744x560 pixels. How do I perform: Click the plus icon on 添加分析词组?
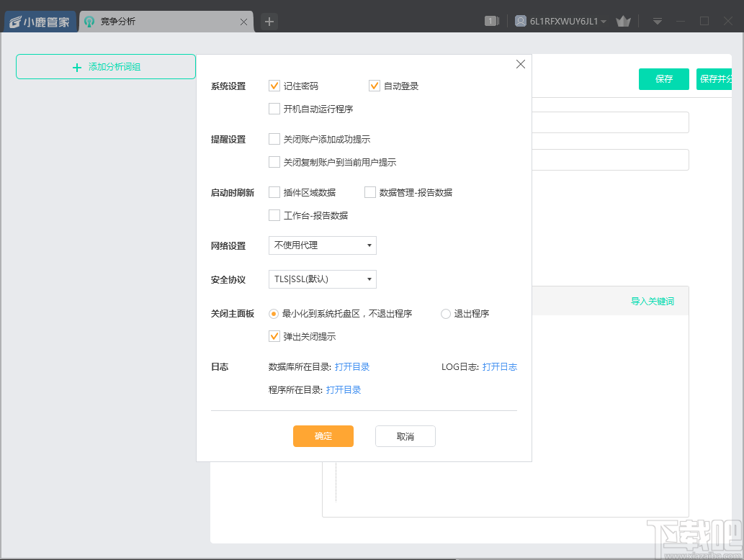pyautogui.click(x=76, y=67)
